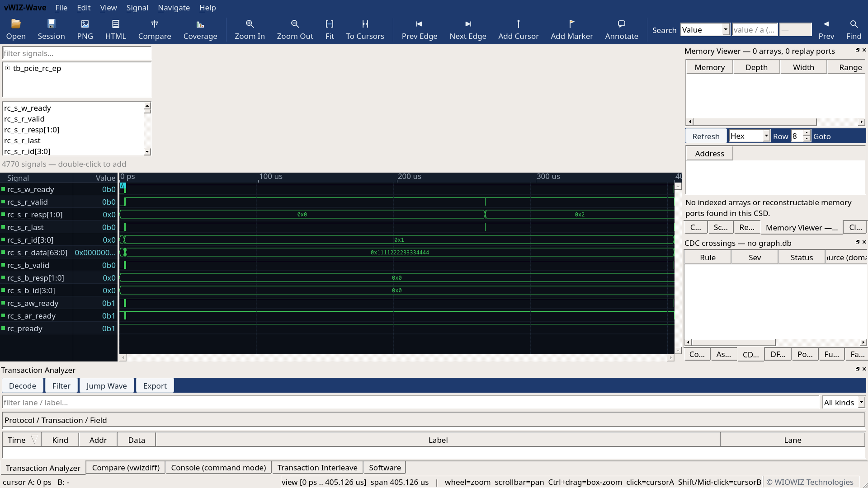Switch to Transaction Interleave tab

pyautogui.click(x=317, y=468)
